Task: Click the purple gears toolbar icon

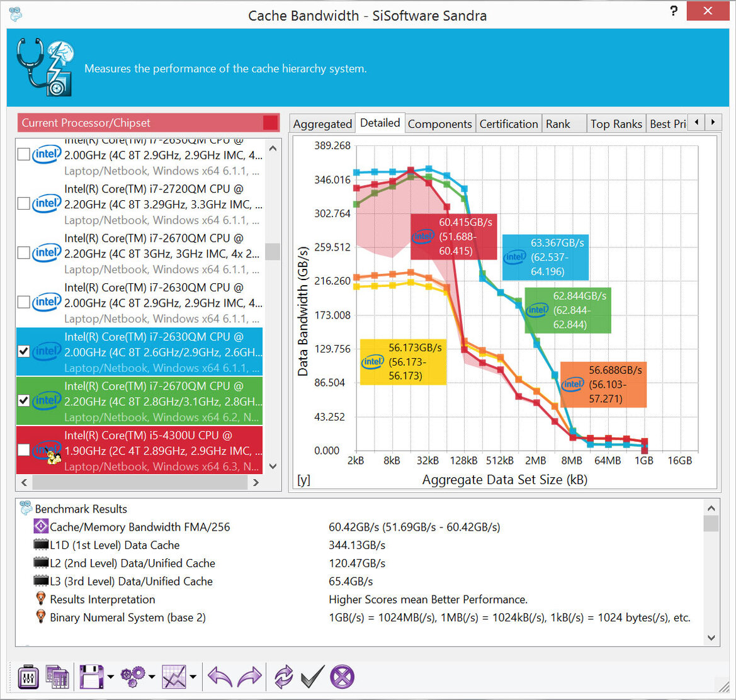Action: [133, 677]
